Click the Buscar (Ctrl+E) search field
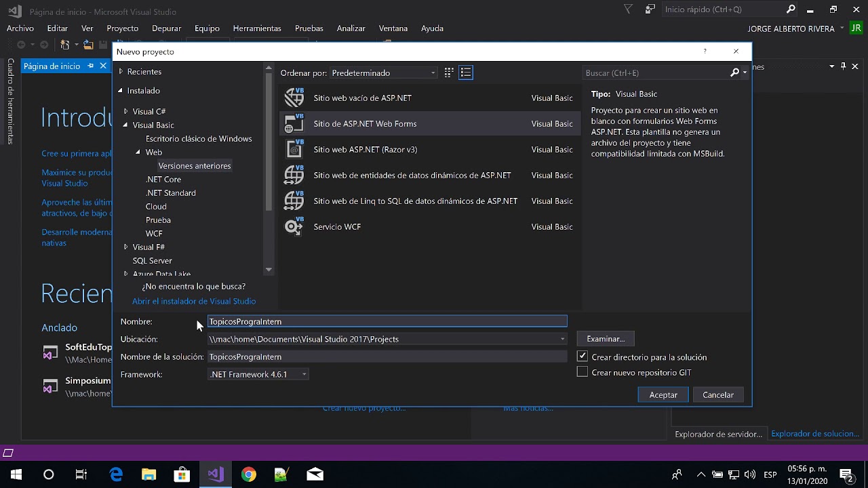 (x=656, y=73)
